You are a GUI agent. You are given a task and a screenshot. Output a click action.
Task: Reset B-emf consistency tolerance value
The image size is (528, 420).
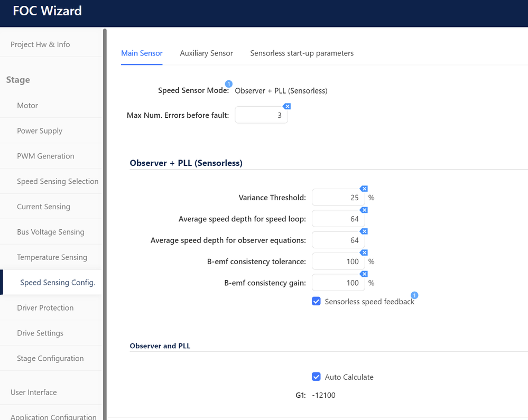(364, 253)
